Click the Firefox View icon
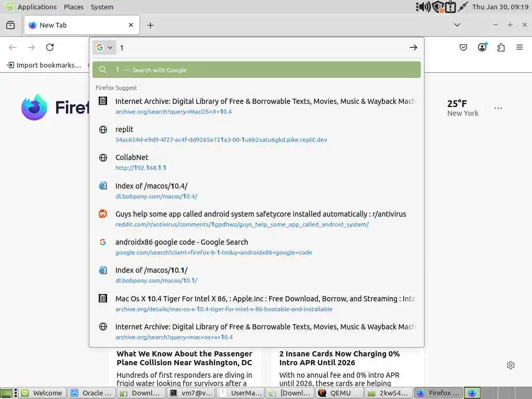 point(10,25)
